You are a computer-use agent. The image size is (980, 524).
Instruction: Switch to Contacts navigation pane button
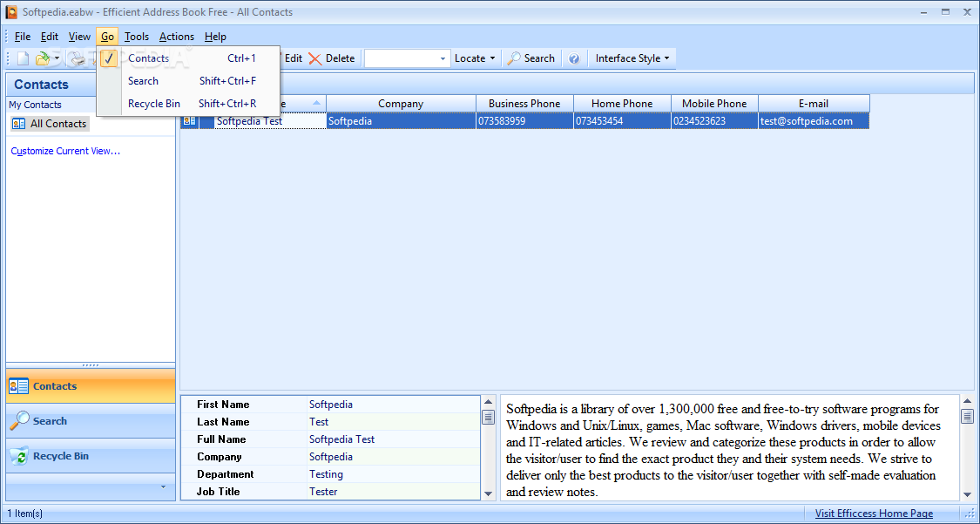(x=91, y=386)
